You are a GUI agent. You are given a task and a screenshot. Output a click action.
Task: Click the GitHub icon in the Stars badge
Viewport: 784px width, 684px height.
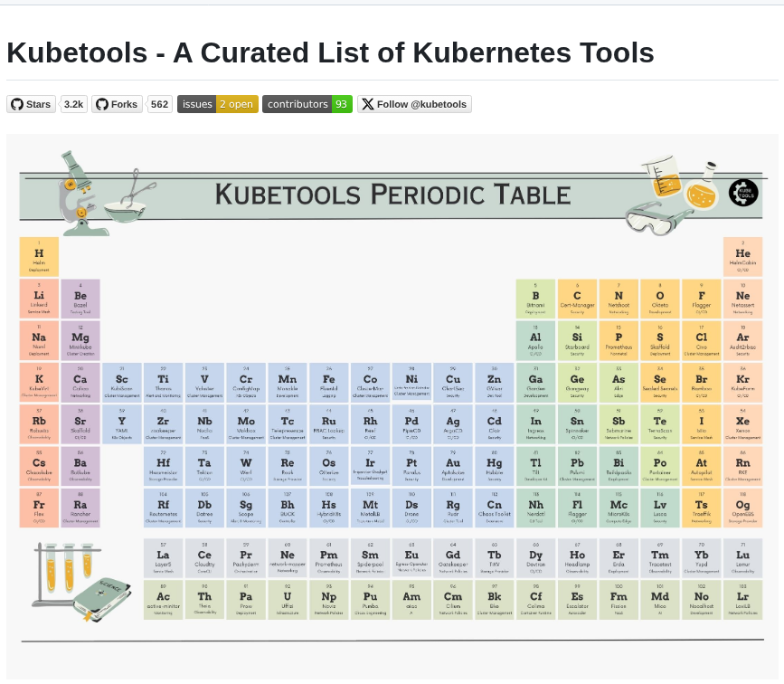click(17, 104)
